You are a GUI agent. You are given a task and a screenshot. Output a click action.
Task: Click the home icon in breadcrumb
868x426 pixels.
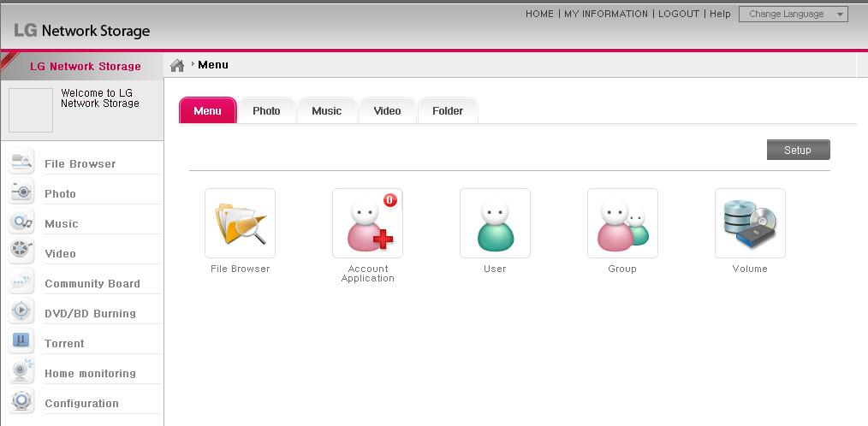(177, 65)
